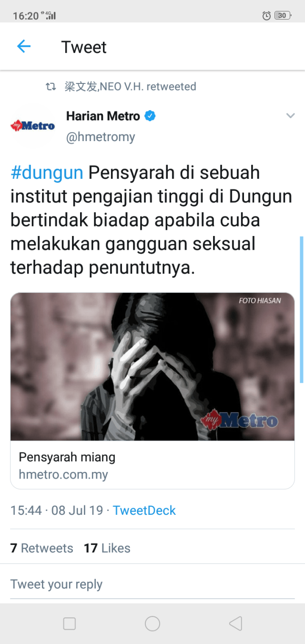Tap Android home circle button
305x644 pixels.
tap(152, 624)
